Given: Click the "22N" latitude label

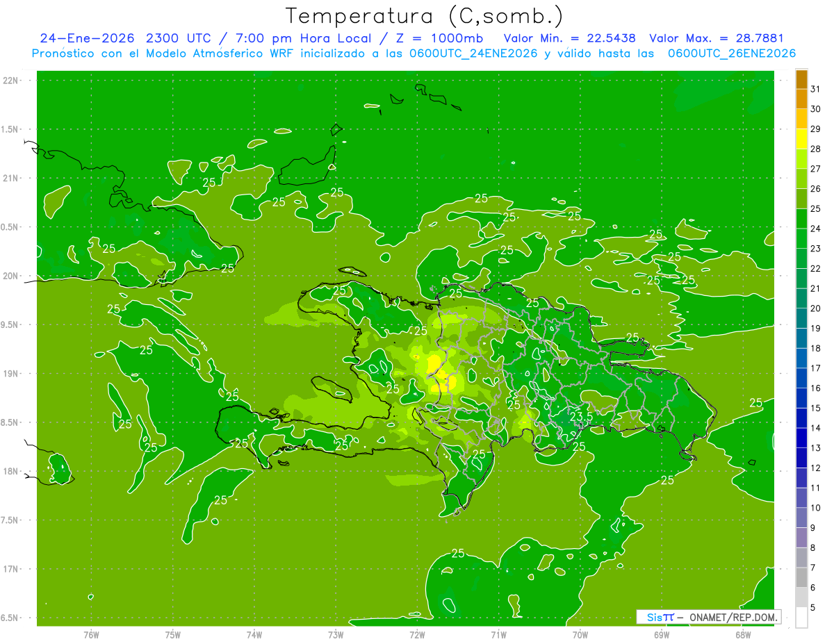Looking at the screenshot, I should [x=11, y=80].
